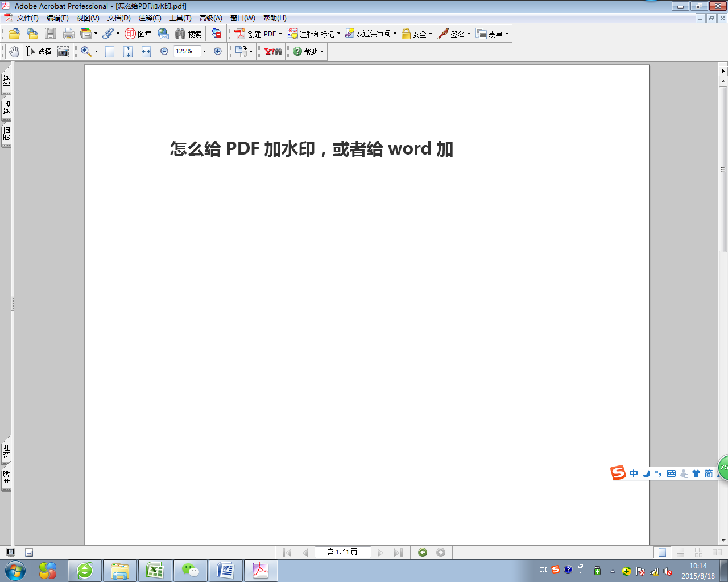The image size is (728, 582).
Task: Open the 创建 PDF dropdown
Action: [258, 34]
